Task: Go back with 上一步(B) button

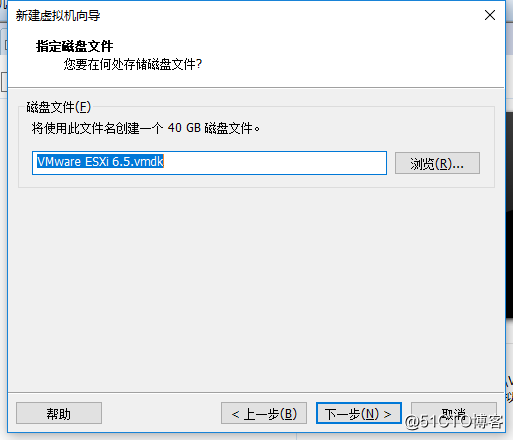Action: coord(264,413)
